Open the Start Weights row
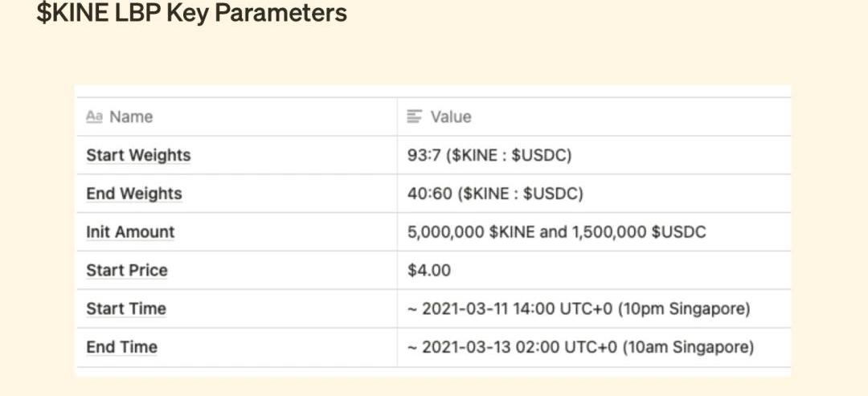868x396 pixels. pyautogui.click(x=138, y=155)
